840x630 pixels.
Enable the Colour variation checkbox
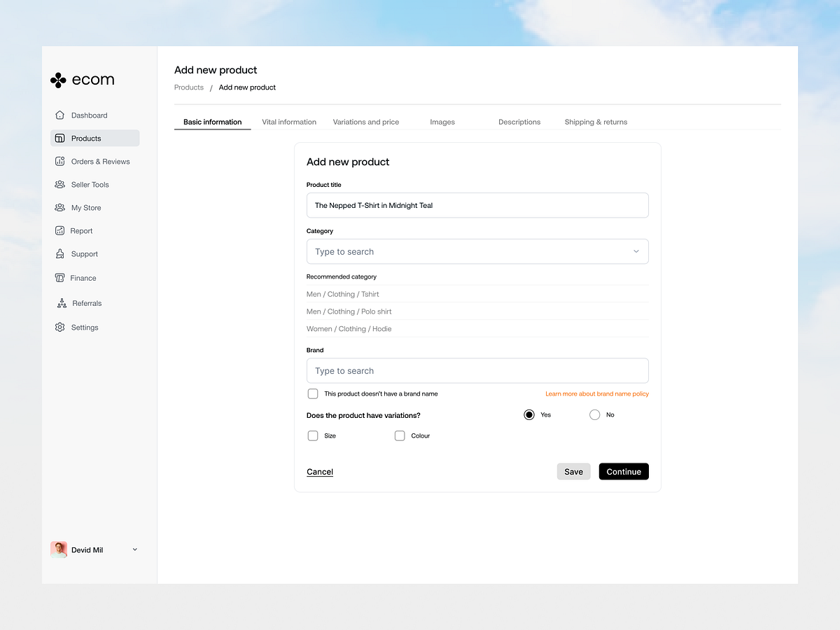click(x=400, y=435)
